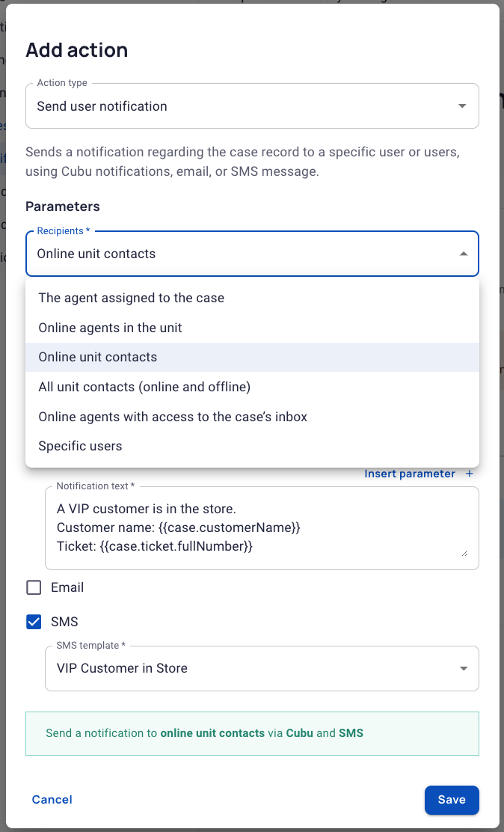Image resolution: width=504 pixels, height=832 pixels.
Task: Click the Cancel link
Action: click(x=52, y=800)
